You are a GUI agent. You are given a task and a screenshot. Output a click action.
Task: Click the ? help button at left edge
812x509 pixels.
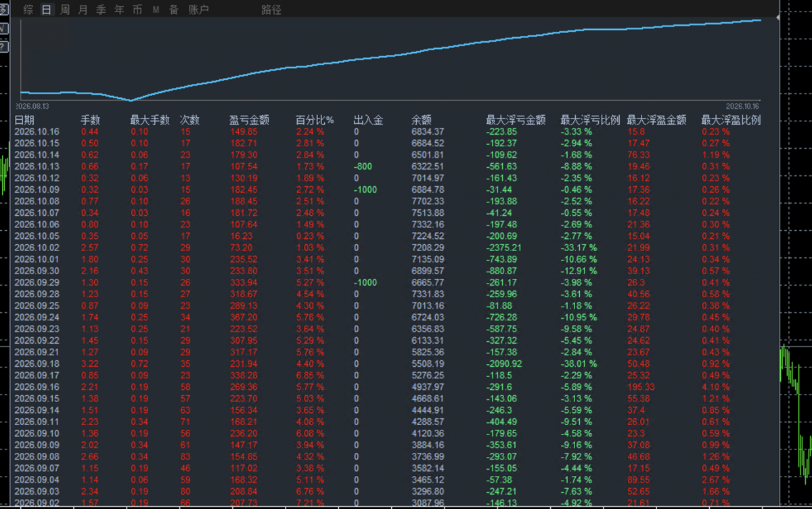click(3, 47)
